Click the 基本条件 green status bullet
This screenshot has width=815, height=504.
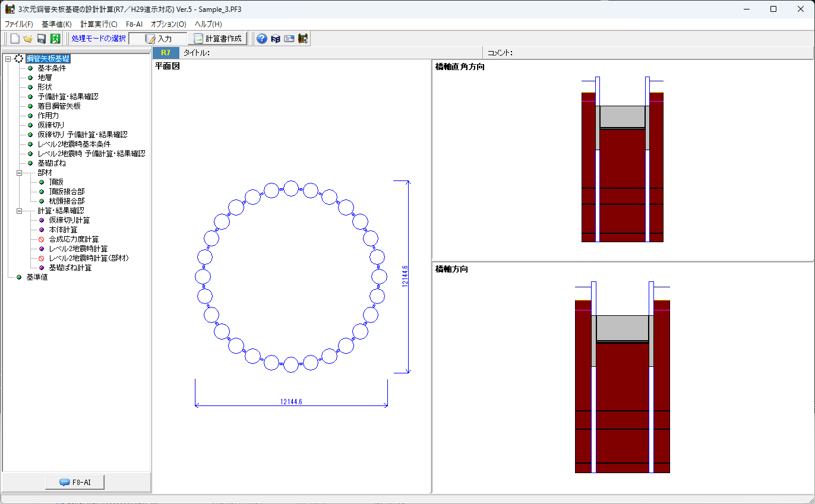(x=30, y=68)
